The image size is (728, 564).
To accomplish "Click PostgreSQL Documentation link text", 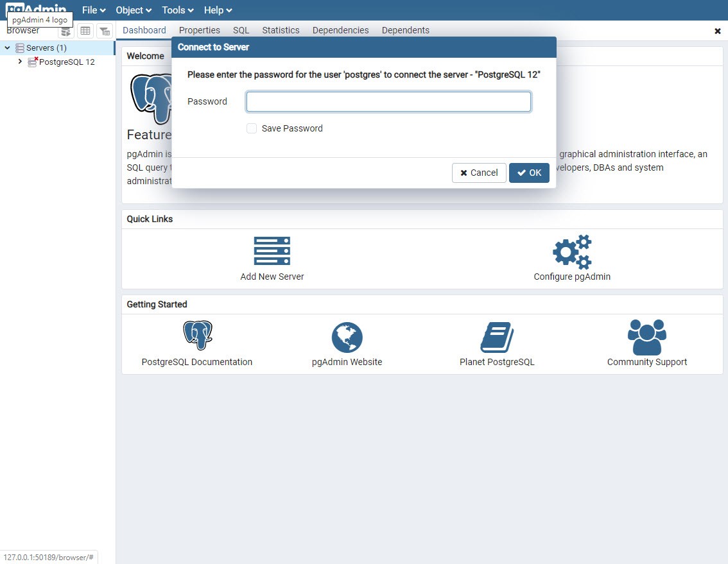I will point(197,362).
